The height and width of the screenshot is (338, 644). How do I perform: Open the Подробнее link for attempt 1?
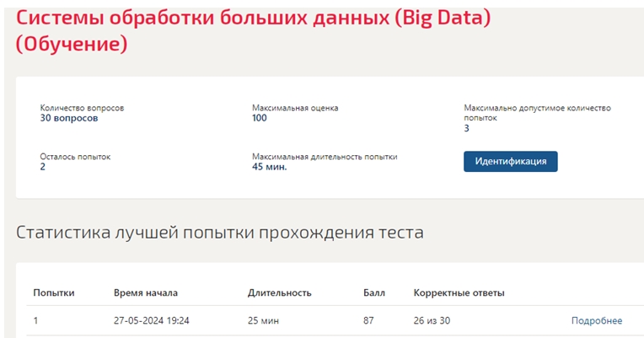tap(596, 321)
